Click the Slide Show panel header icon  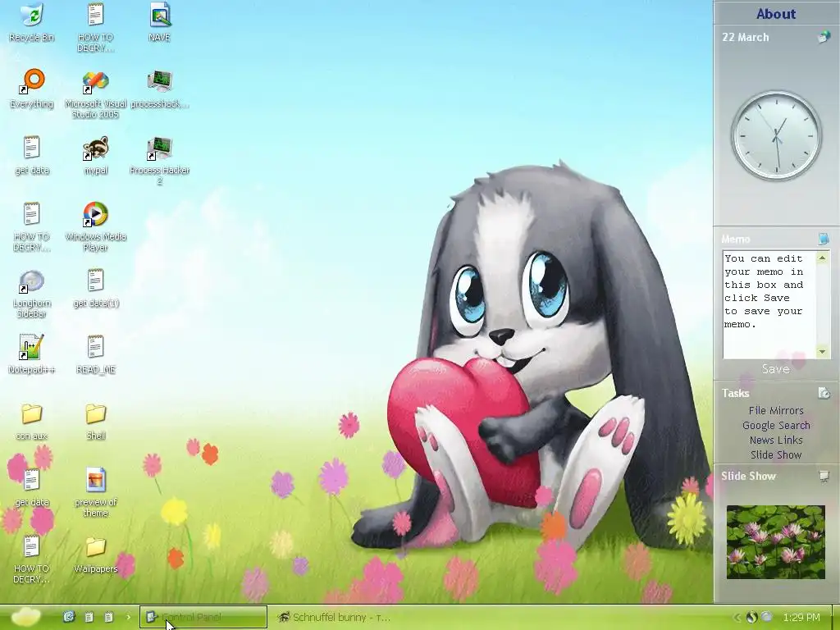824,476
